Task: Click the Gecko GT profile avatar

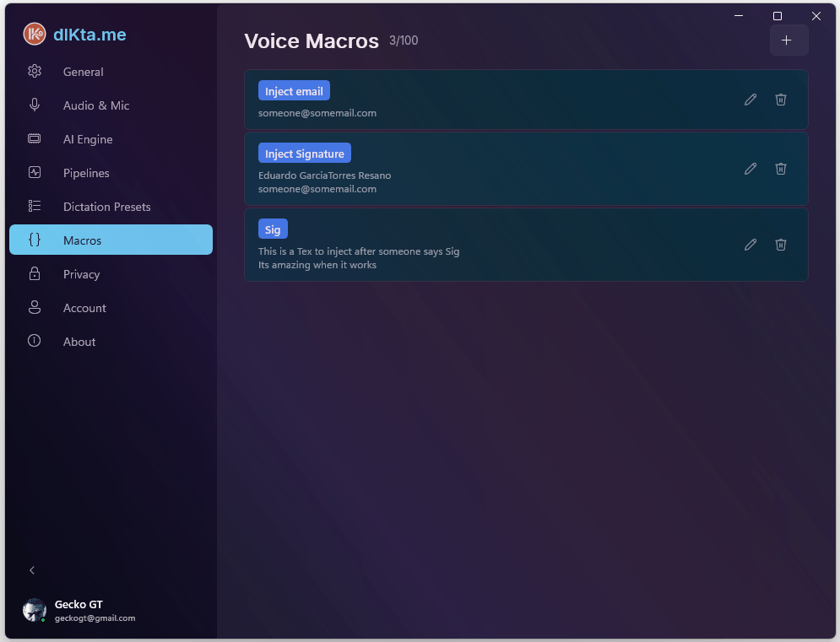Action: 35,610
